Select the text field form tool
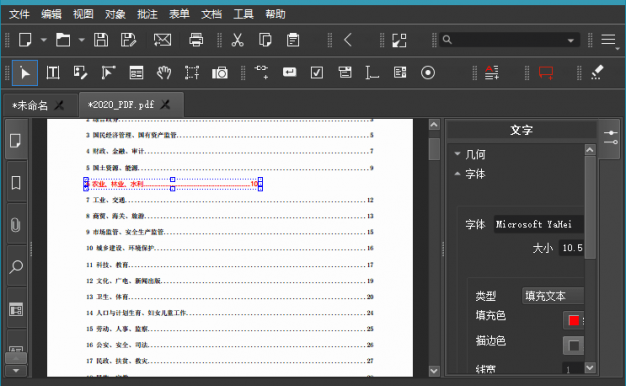 (x=289, y=72)
